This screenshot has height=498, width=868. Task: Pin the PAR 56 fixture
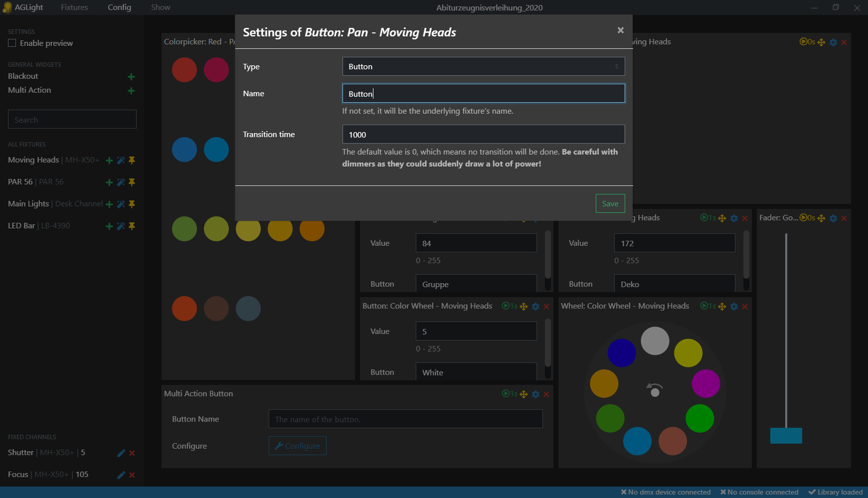click(x=132, y=182)
